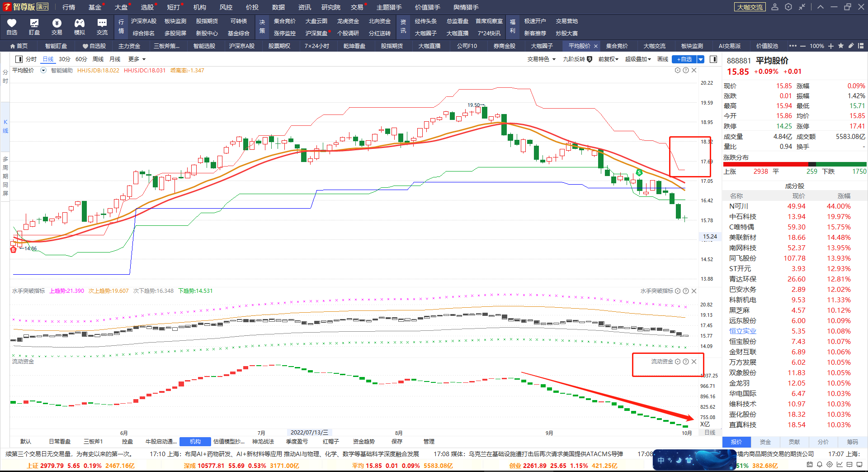
Task: Switch chart period to 60分
Action: click(81, 59)
